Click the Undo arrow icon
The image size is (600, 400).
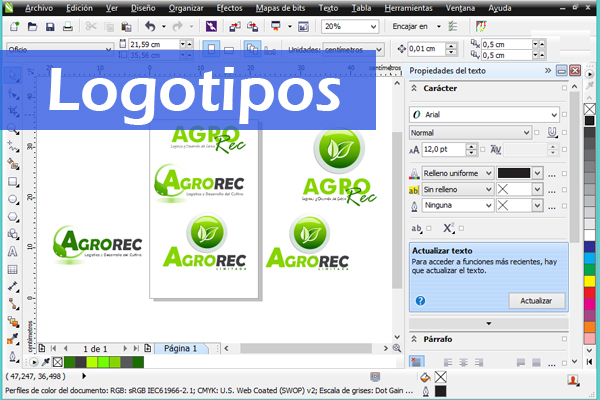[150, 26]
